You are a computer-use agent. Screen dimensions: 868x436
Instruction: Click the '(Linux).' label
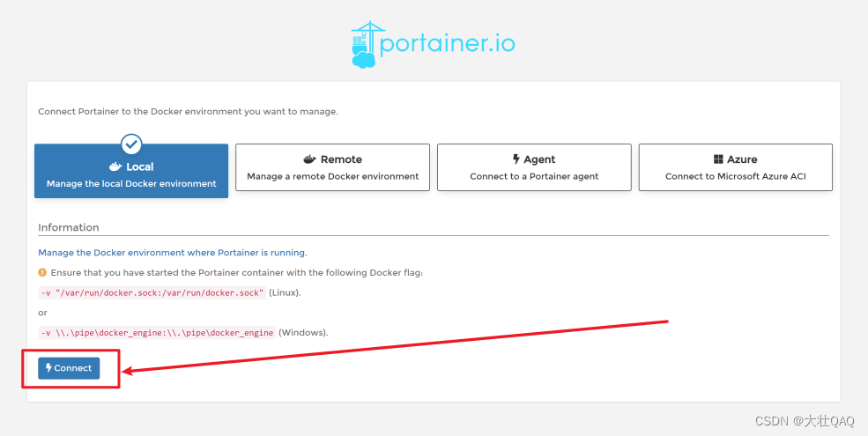coord(286,292)
